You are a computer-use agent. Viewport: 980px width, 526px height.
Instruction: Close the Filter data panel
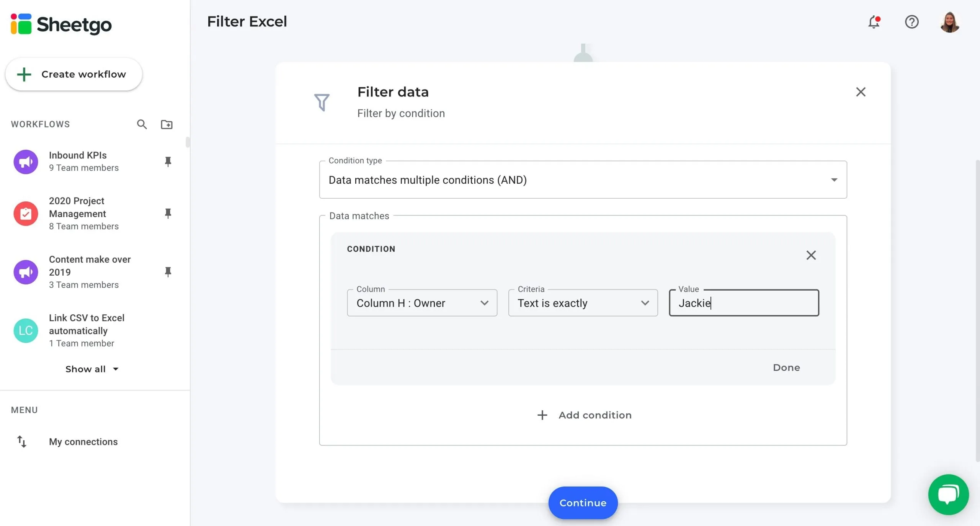(x=861, y=92)
